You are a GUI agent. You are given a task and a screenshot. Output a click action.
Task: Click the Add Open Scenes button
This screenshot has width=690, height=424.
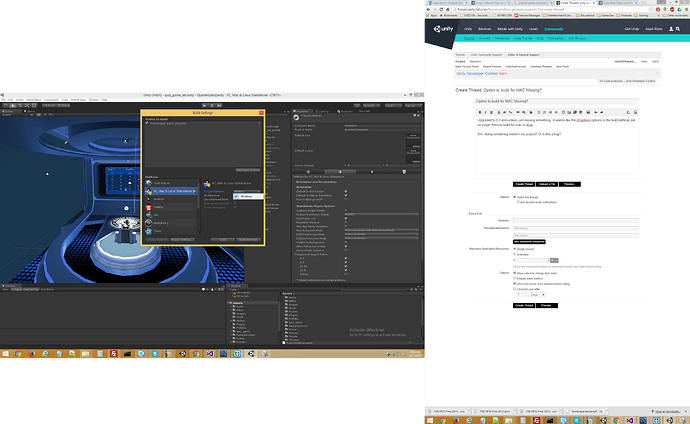click(248, 170)
